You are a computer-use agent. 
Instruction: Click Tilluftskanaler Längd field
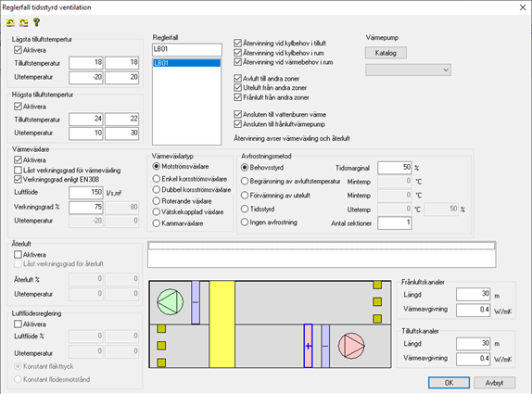click(x=474, y=343)
